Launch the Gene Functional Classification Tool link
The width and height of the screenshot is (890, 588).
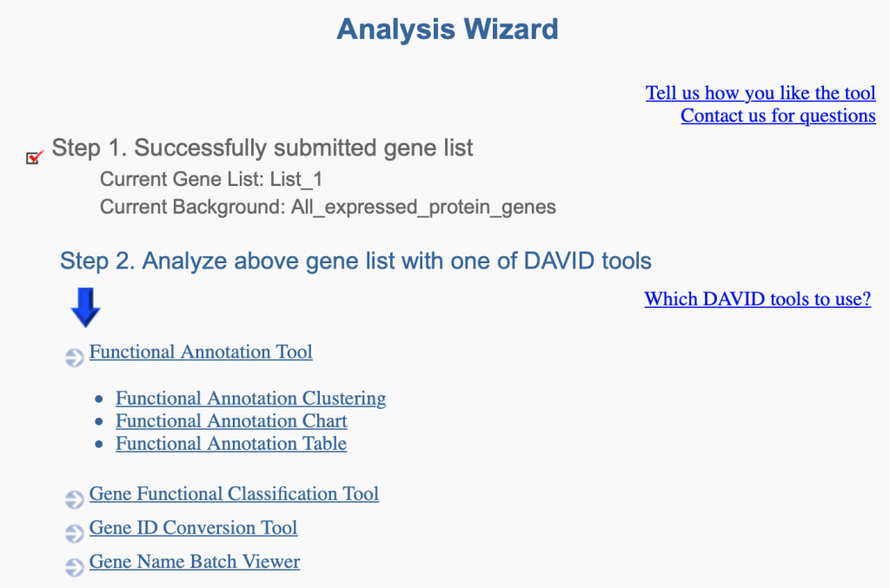(x=234, y=494)
